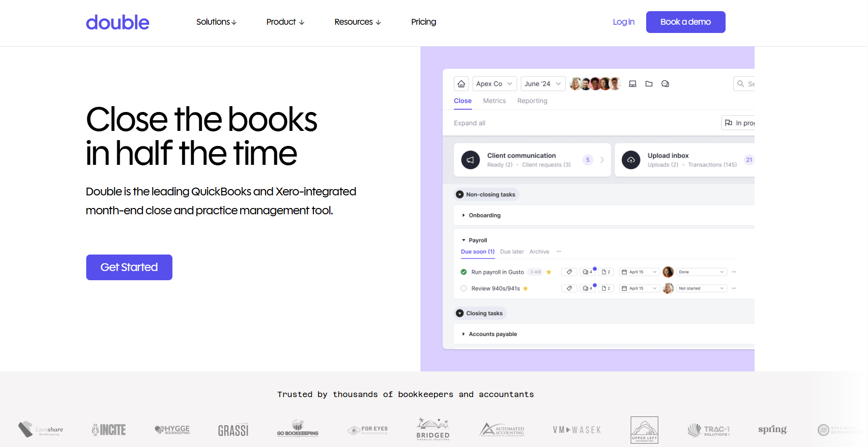Open the Product dropdown menu
The height and width of the screenshot is (447, 868).
(x=285, y=22)
